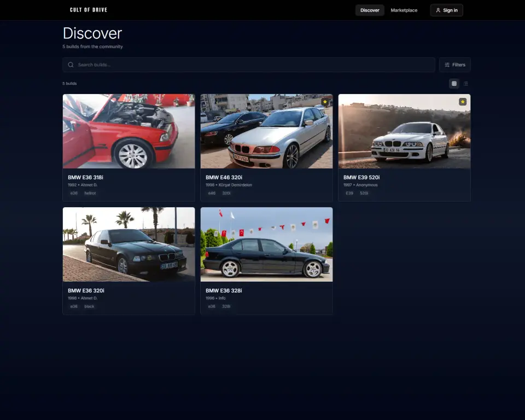
Task: Click the sliders icon in Filters
Action: 447,65
